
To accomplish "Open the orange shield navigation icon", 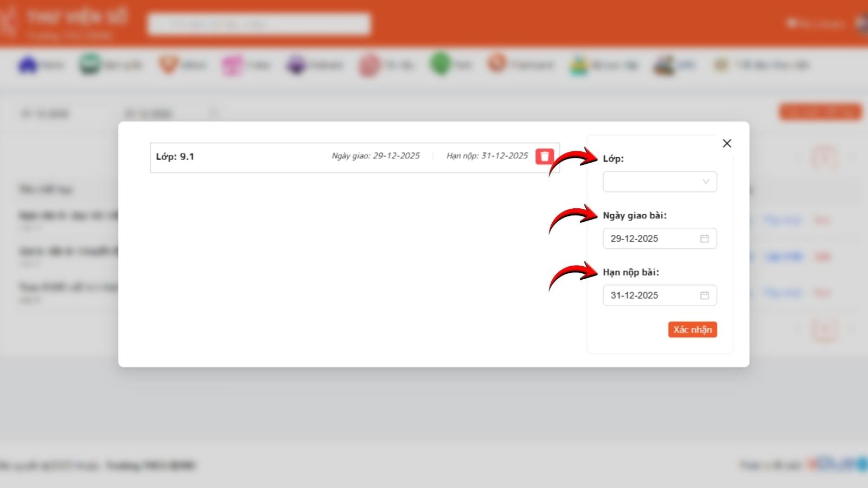I will (x=168, y=65).
